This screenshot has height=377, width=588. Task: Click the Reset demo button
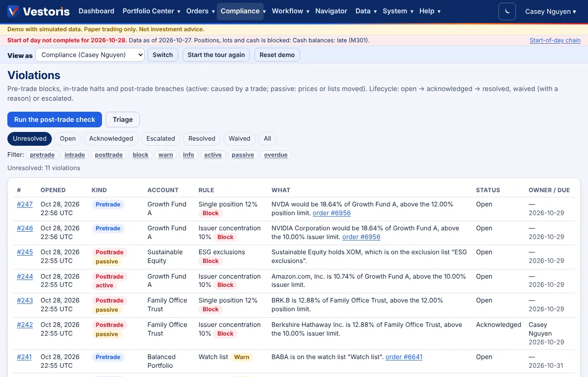coord(277,55)
